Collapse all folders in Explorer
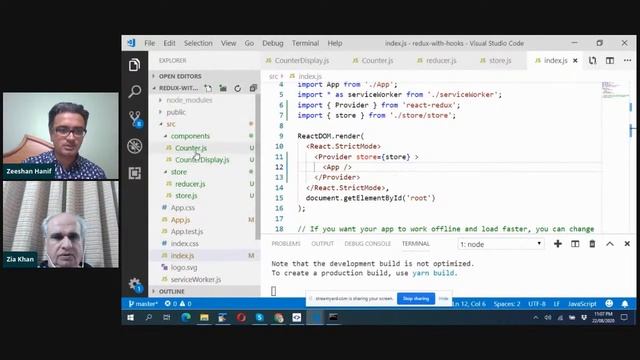 253,88
